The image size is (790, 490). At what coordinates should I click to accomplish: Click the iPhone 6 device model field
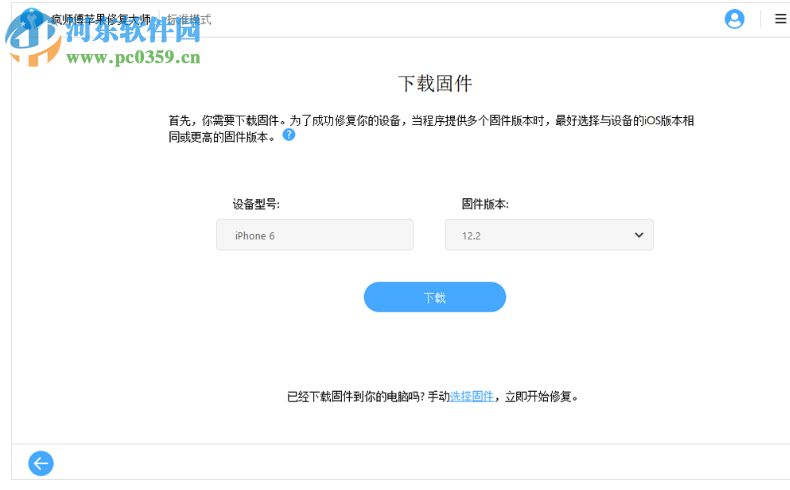pyautogui.click(x=315, y=235)
